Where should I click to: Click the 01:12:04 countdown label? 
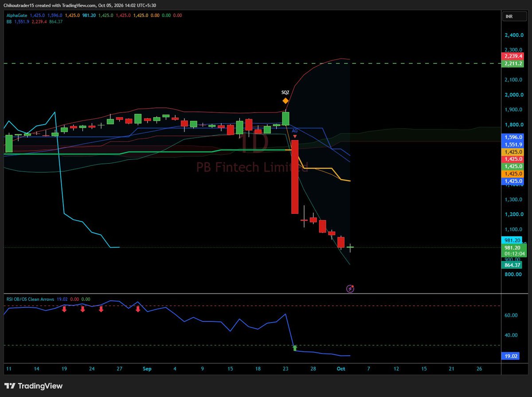pyautogui.click(x=514, y=254)
